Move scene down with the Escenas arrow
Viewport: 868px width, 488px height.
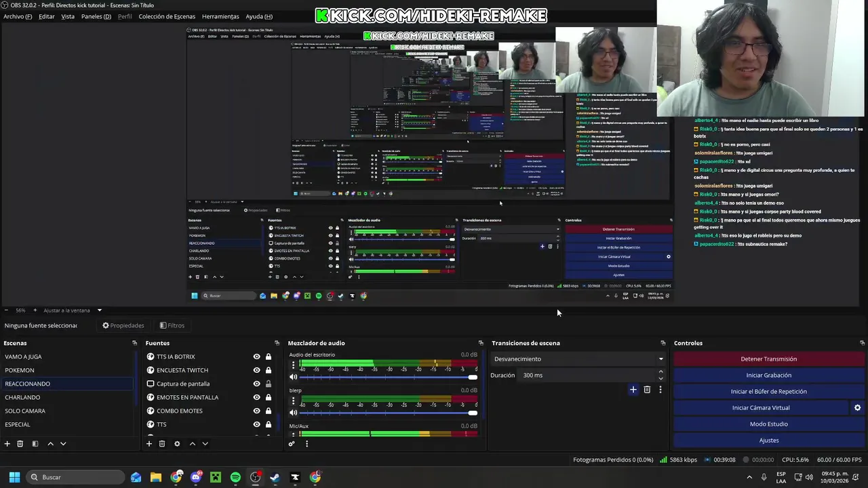[63, 444]
